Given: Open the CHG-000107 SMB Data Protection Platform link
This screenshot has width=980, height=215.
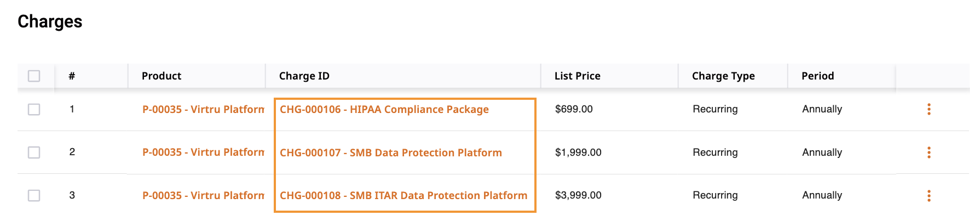Looking at the screenshot, I should pos(391,152).
